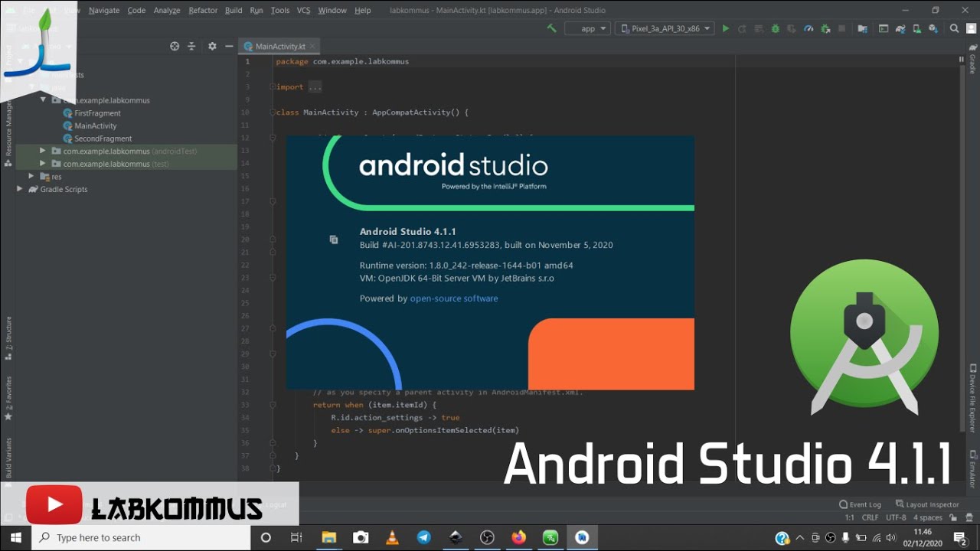This screenshot has height=551, width=980.
Task: Click the user account avatar icon
Action: (971, 28)
